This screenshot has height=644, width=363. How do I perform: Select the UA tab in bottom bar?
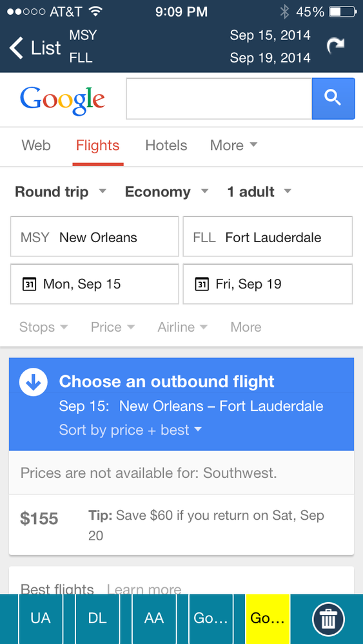pos(40,619)
